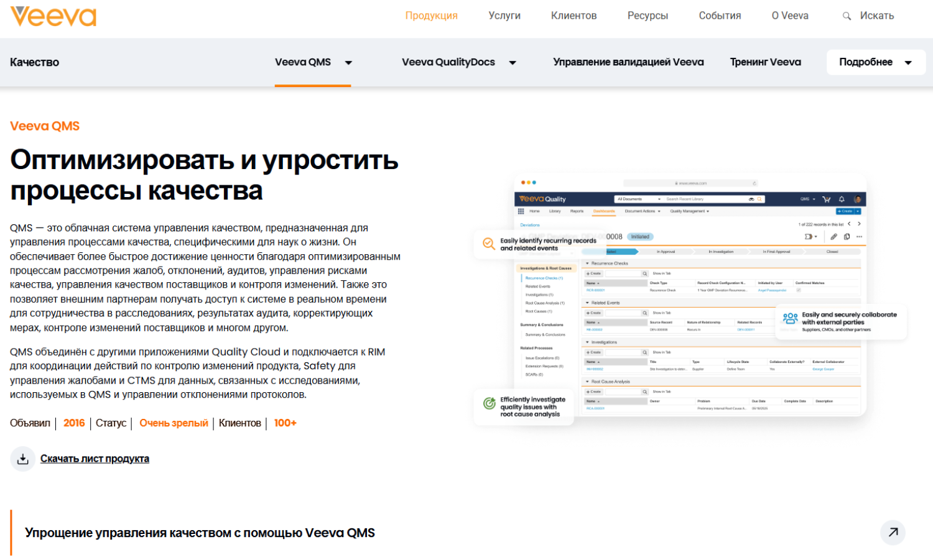Switch to the Тренинг Veeva tab
Screen dimensions: 933x560
click(x=765, y=62)
